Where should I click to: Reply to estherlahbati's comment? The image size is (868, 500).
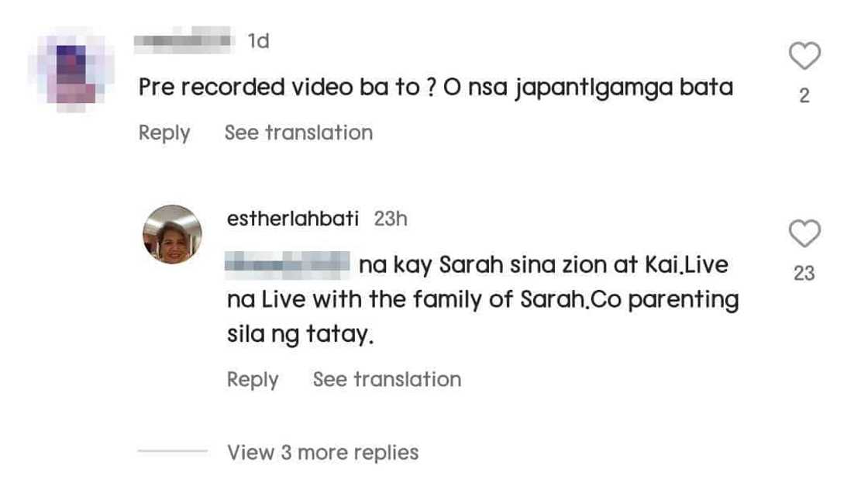tap(252, 379)
